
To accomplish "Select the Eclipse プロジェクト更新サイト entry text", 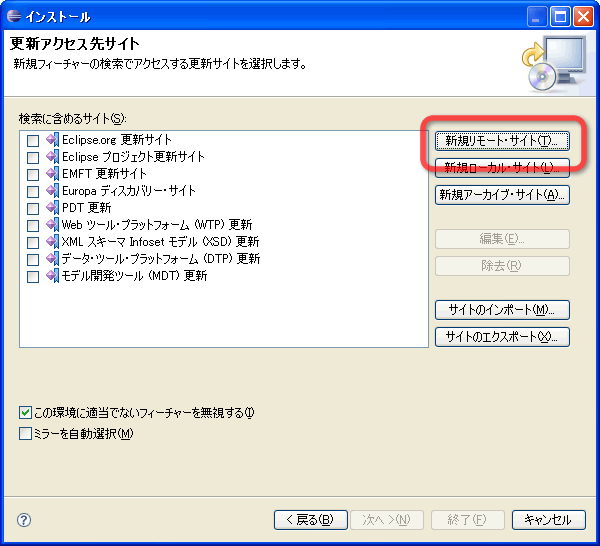I will (x=133, y=156).
